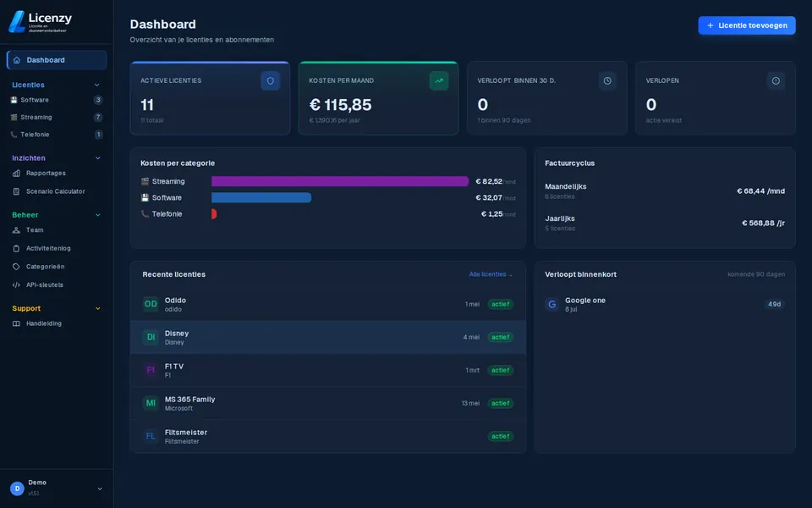Click the Team people icon

[x=16, y=230]
